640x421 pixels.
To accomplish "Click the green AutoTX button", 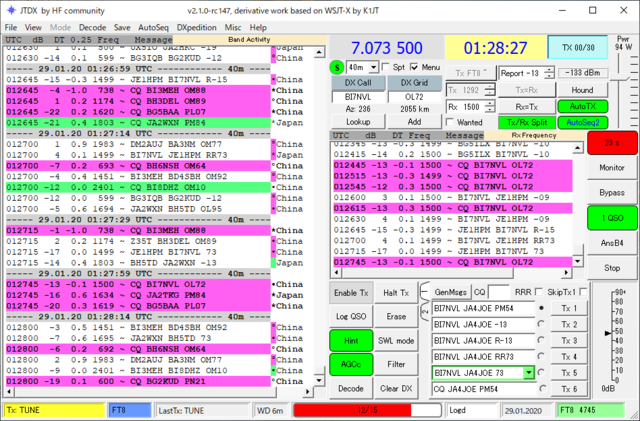I will click(582, 106).
